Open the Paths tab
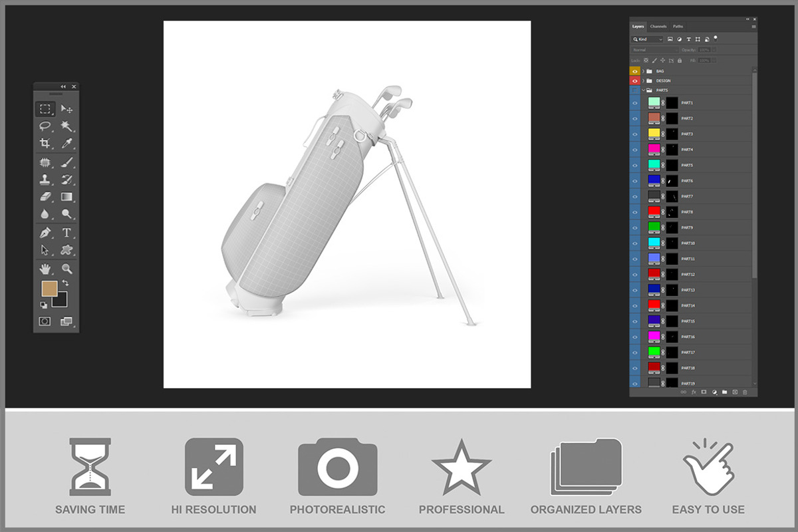 (x=678, y=27)
